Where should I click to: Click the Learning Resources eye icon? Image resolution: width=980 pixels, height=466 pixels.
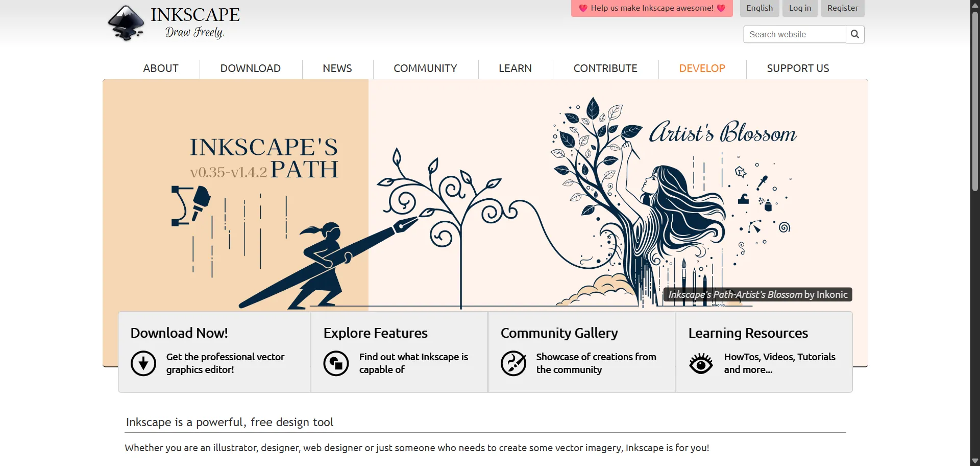coord(701,363)
